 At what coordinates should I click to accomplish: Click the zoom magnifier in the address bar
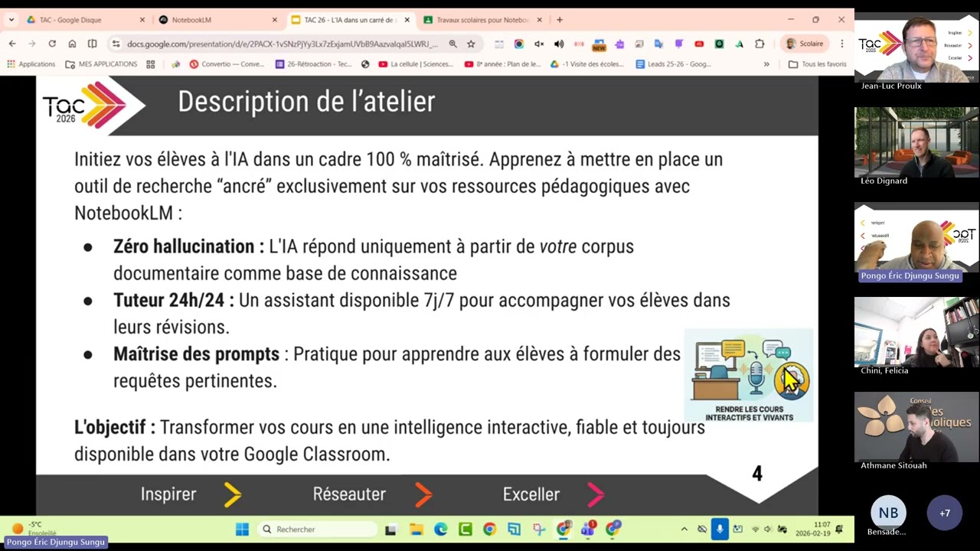452,44
